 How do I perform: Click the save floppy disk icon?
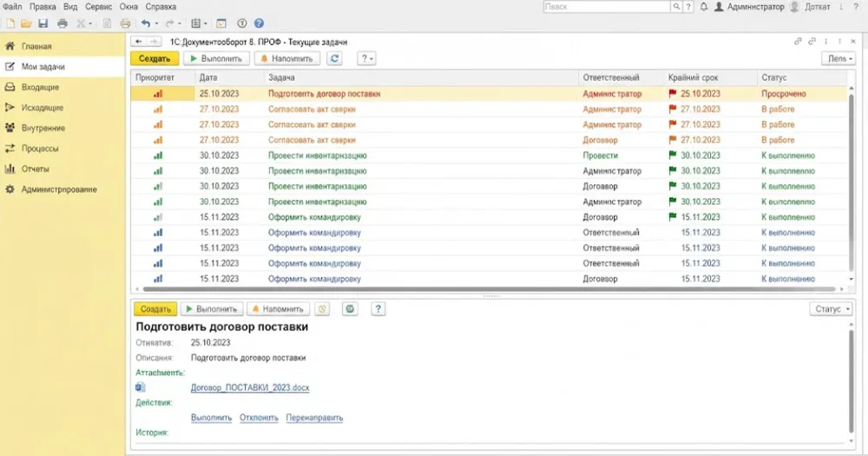point(43,23)
